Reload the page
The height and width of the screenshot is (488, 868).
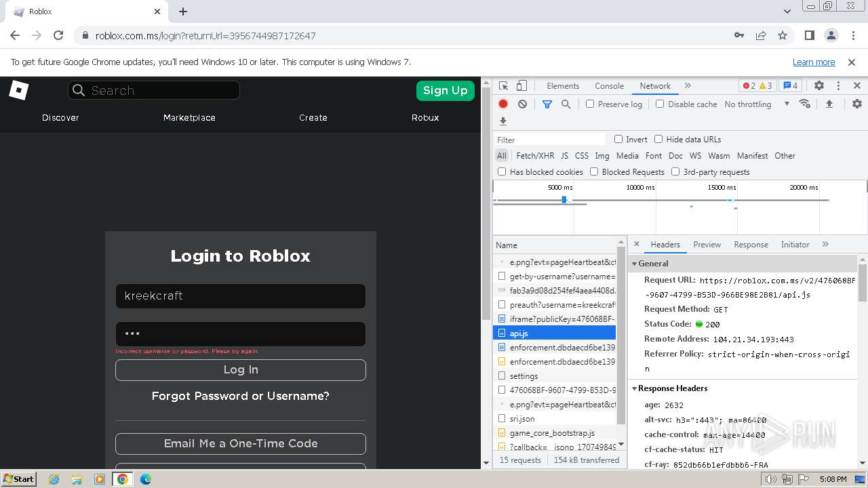click(x=58, y=35)
